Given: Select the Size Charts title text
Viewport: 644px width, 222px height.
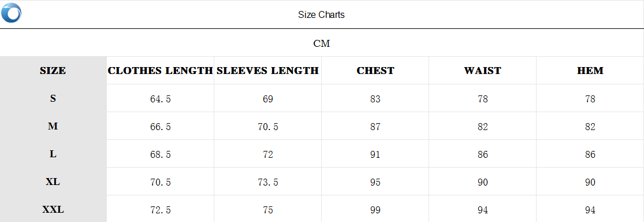Looking at the screenshot, I should [321, 15].
